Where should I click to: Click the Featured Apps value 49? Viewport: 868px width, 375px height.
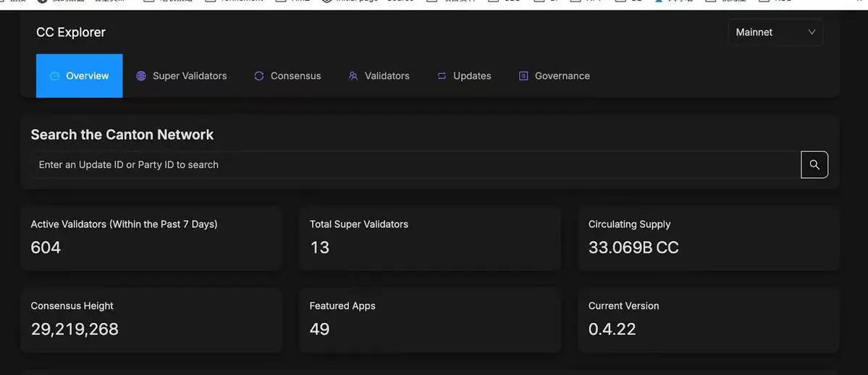click(319, 329)
